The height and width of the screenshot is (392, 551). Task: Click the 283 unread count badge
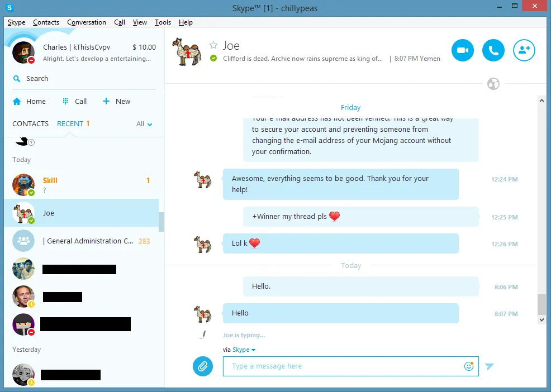144,241
